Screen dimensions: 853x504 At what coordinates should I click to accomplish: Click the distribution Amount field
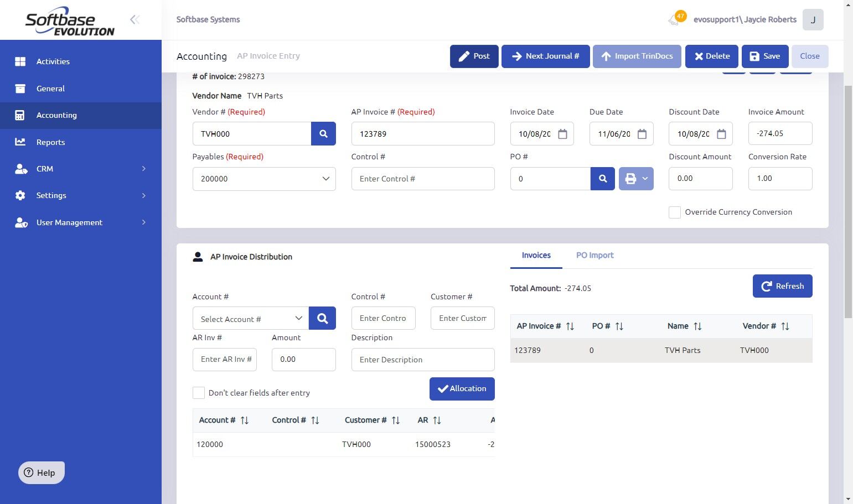304,360
